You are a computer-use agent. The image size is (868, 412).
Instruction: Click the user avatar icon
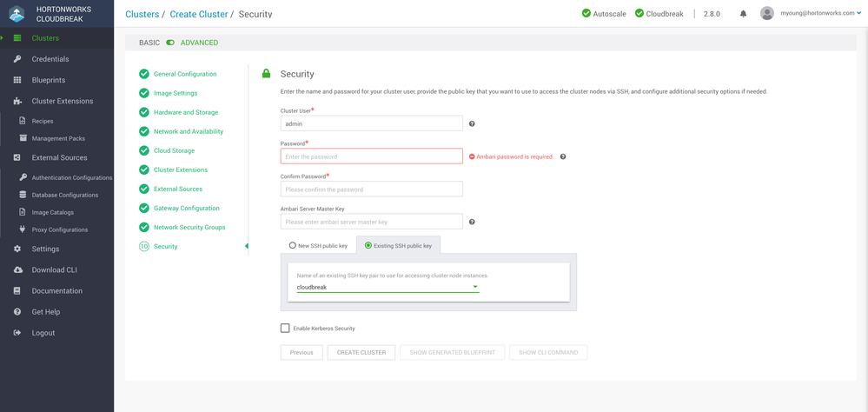click(766, 13)
